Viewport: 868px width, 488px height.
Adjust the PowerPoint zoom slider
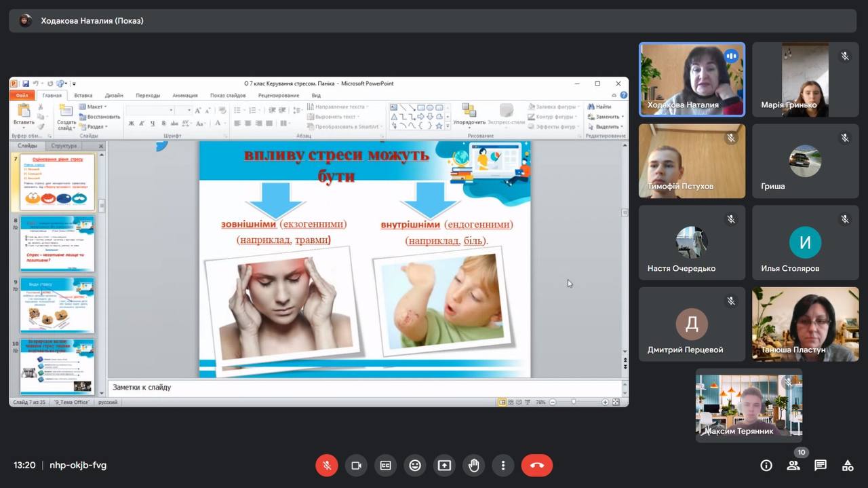(x=575, y=402)
